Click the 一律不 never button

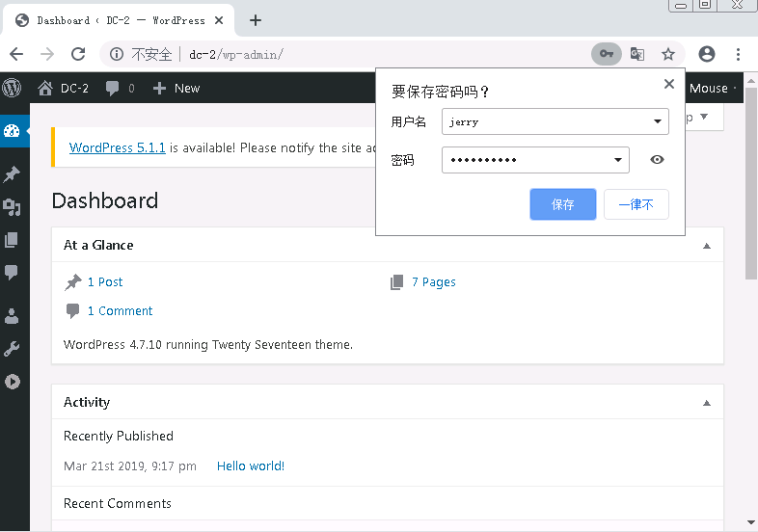click(x=636, y=204)
